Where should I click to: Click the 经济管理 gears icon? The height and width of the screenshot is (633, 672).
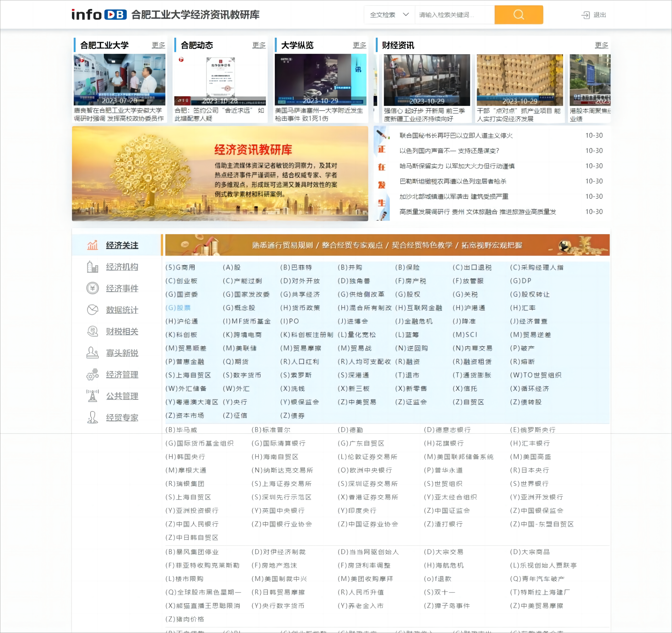click(92, 375)
